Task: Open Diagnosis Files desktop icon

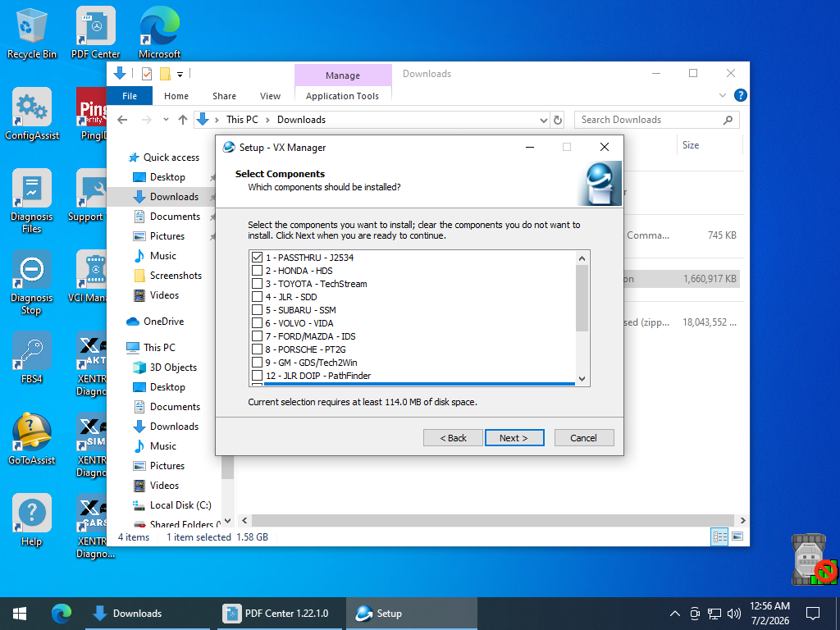Action: click(x=32, y=202)
